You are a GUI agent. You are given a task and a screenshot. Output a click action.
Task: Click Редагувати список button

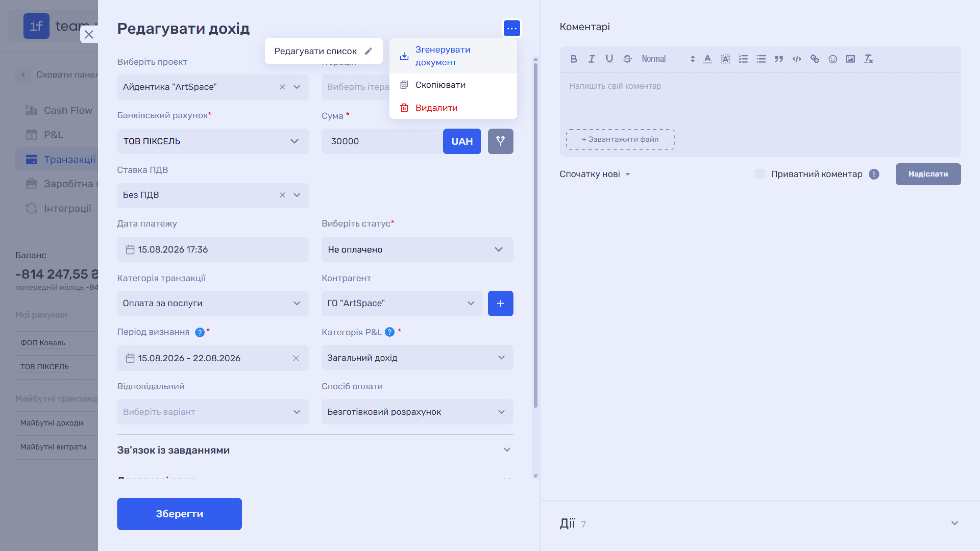click(323, 51)
